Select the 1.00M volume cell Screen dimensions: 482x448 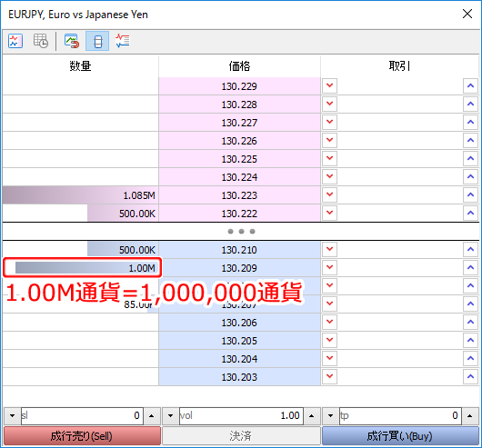82,268
